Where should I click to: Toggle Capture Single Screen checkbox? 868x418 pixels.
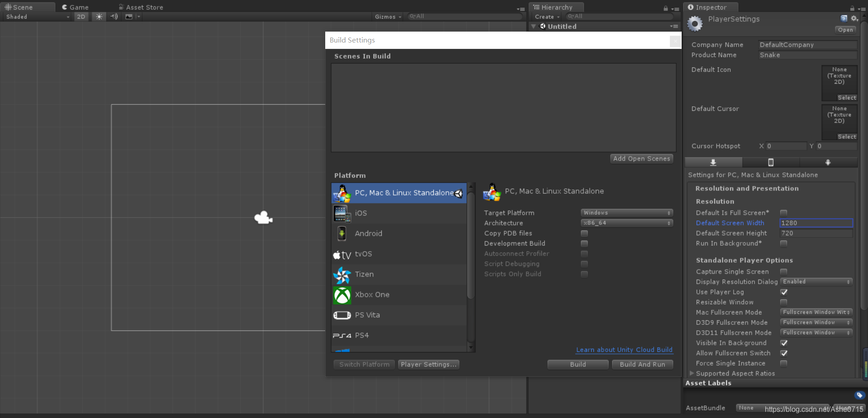784,271
